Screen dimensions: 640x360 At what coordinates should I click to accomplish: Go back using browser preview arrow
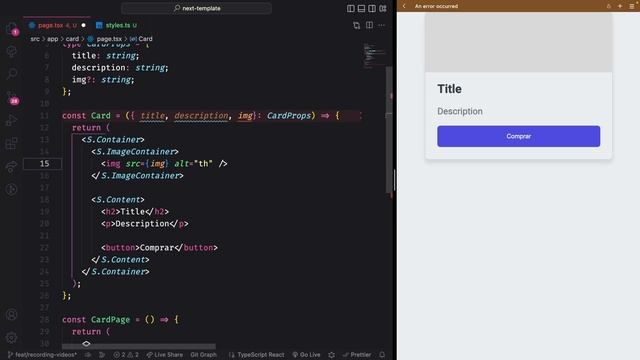[404, 6]
